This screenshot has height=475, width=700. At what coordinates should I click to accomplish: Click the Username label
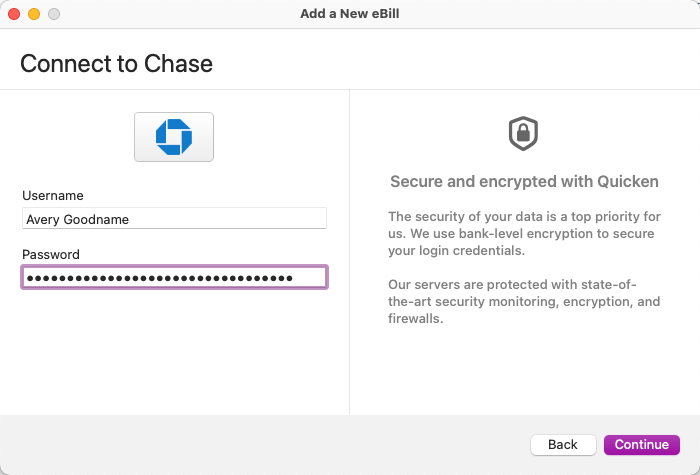[53, 195]
